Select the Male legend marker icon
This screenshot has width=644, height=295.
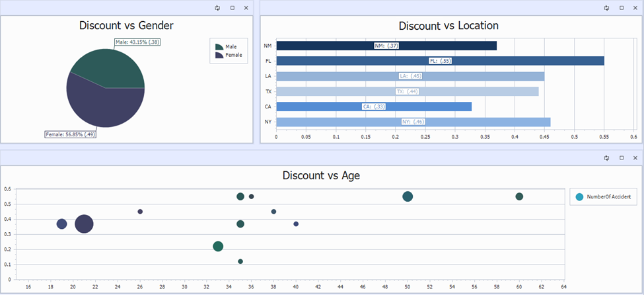(x=219, y=47)
